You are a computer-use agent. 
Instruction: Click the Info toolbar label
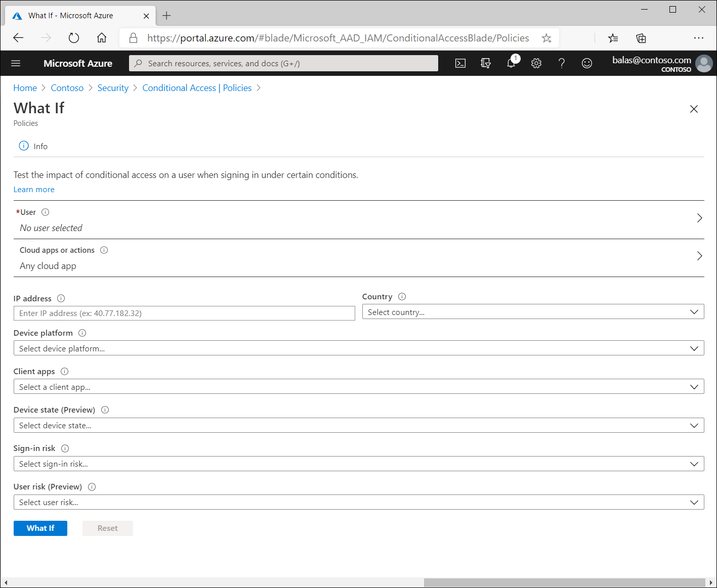[40, 147]
